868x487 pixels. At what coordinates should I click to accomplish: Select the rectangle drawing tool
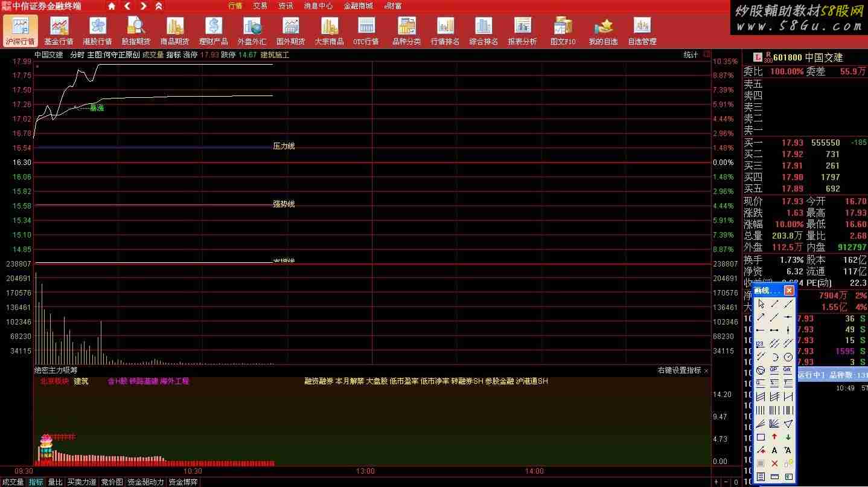point(761,437)
